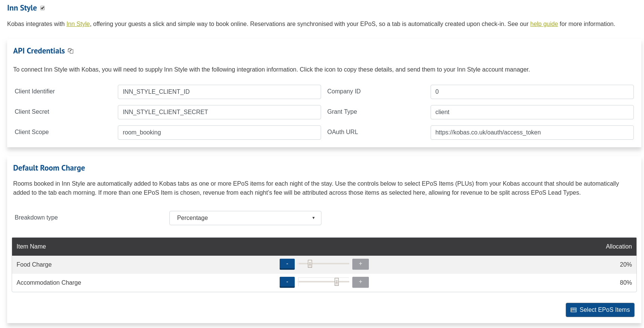Click the Food Charge slider handle
Image resolution: width=644 pixels, height=328 pixels.
pos(310,264)
